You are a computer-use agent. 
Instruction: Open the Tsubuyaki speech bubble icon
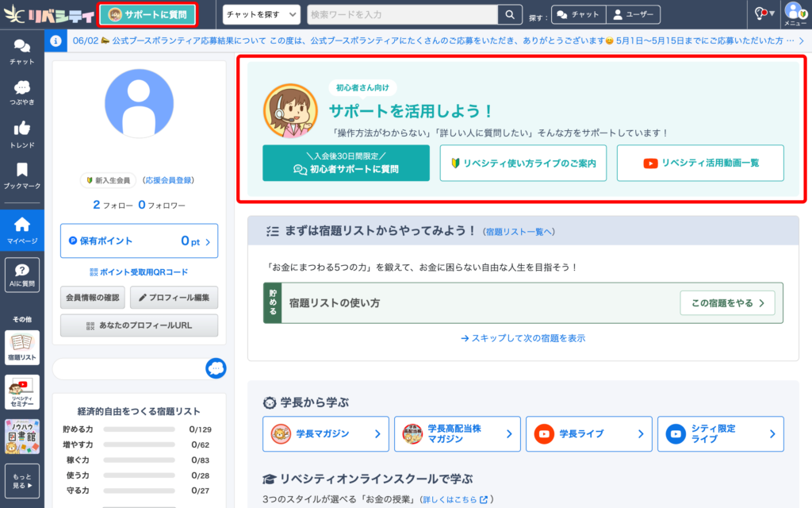coord(21,92)
